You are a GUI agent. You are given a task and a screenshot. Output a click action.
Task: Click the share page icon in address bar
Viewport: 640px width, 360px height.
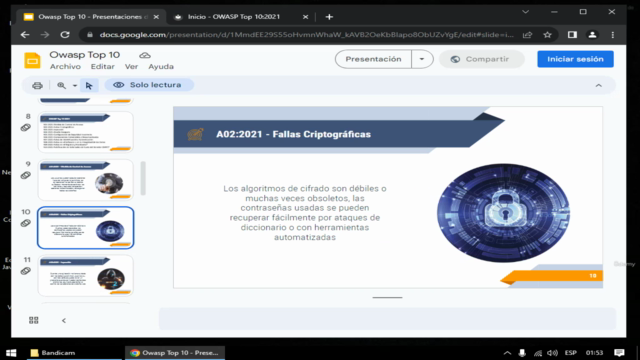pyautogui.click(x=527, y=35)
